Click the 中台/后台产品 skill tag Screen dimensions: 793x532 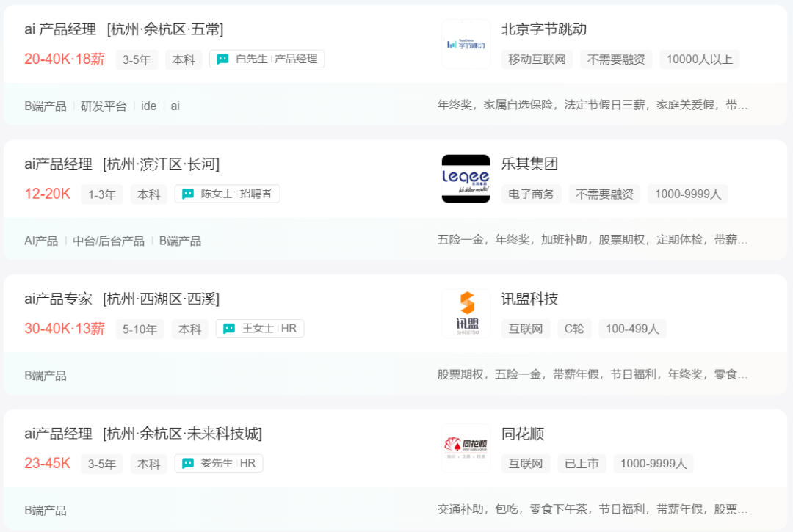click(x=109, y=241)
